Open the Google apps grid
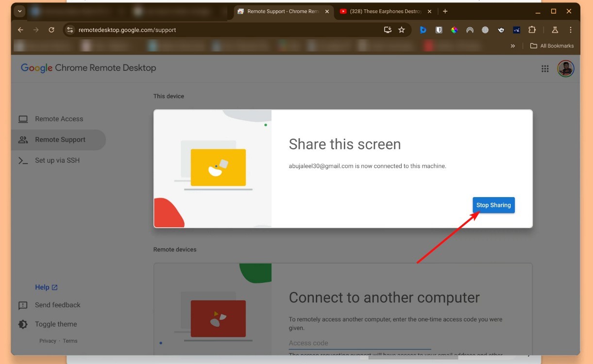593x364 pixels. (x=545, y=69)
